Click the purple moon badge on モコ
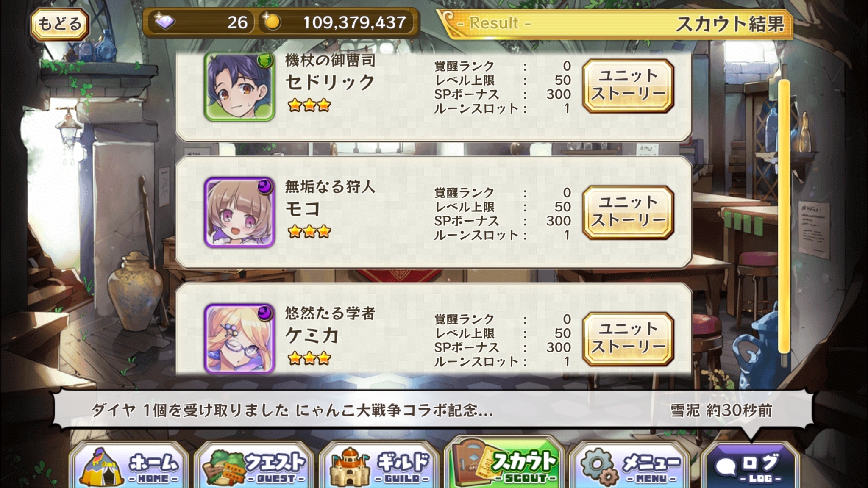 pos(265,186)
